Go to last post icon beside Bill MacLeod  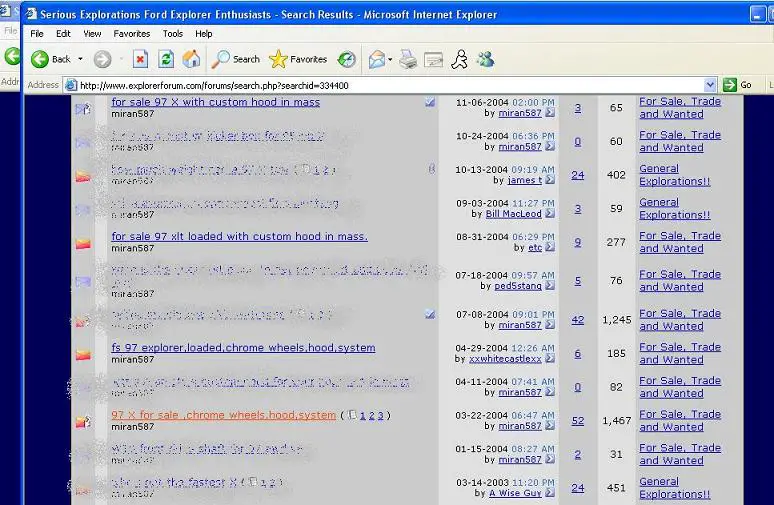click(550, 214)
